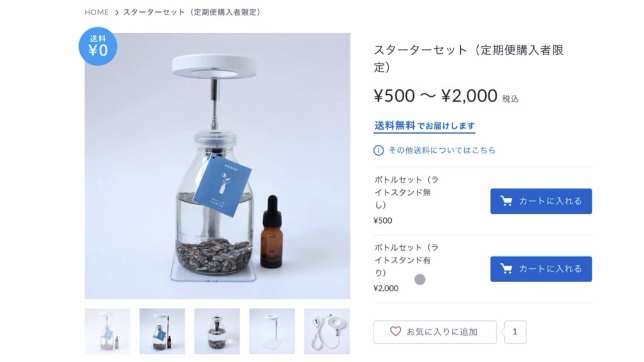This screenshot has height=362, width=644.
Task: Click the free shipping ¥0 badge
Action: 97,47
